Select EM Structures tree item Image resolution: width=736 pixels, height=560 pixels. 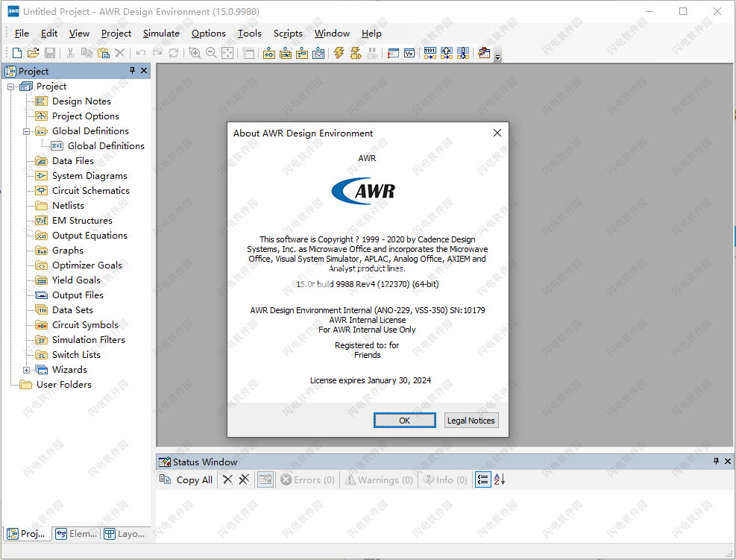[x=82, y=221]
